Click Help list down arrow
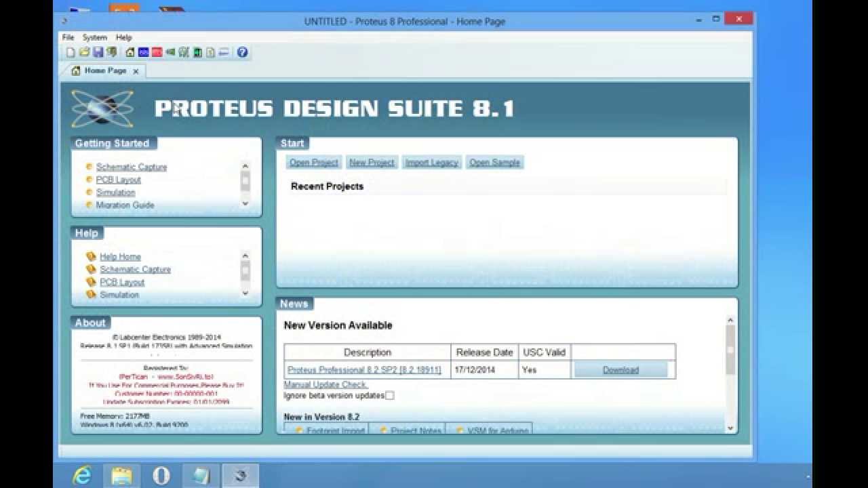The height and width of the screenshot is (488, 868). point(245,293)
